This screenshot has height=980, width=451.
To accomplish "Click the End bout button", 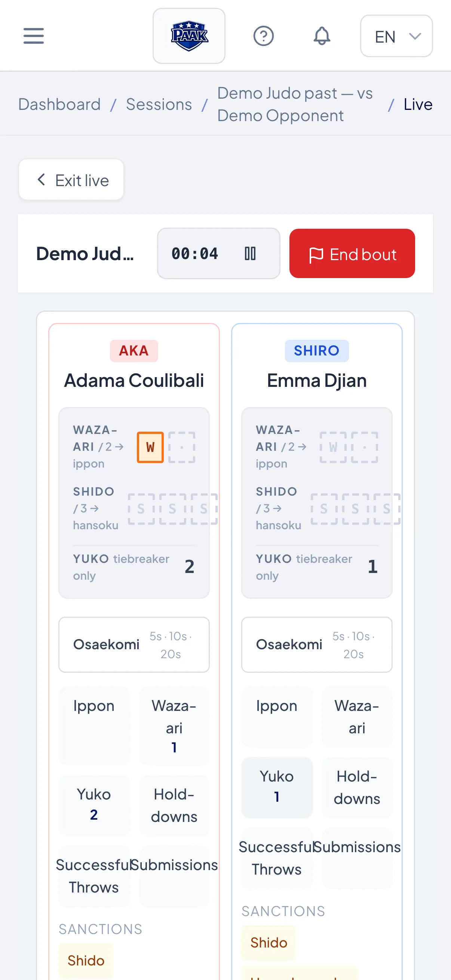I will tap(352, 253).
